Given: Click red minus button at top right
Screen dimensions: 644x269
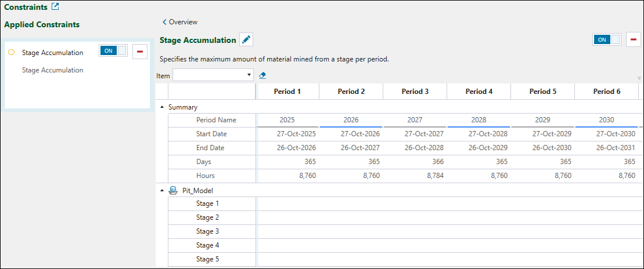Looking at the screenshot, I should (634, 39).
